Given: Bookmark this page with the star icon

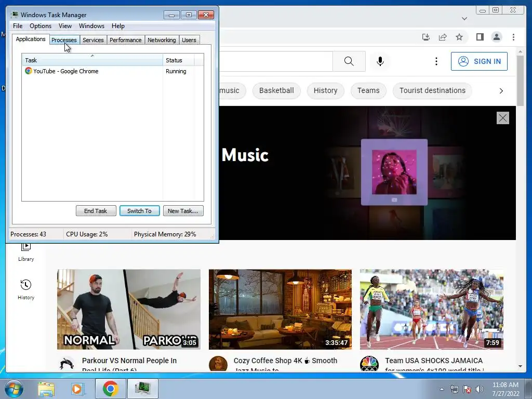Looking at the screenshot, I should click(x=459, y=37).
